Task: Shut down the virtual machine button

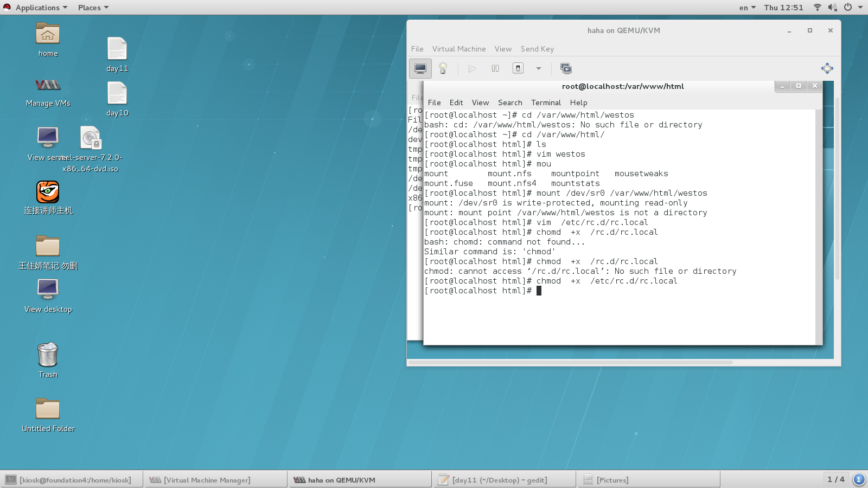Action: (518, 68)
